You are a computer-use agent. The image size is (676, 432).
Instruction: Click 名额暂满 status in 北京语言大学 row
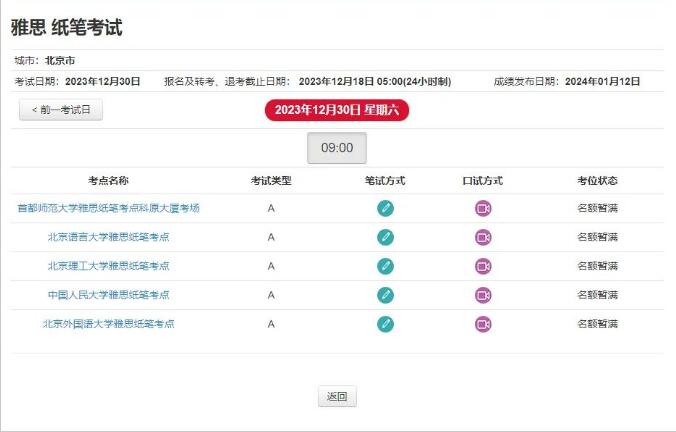[x=598, y=237]
